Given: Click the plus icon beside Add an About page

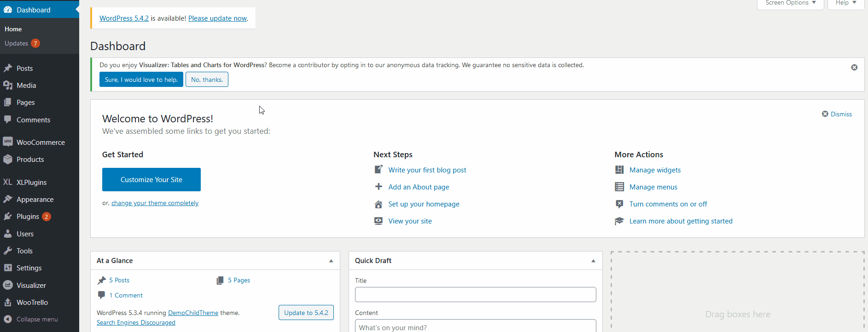Looking at the screenshot, I should click(379, 187).
